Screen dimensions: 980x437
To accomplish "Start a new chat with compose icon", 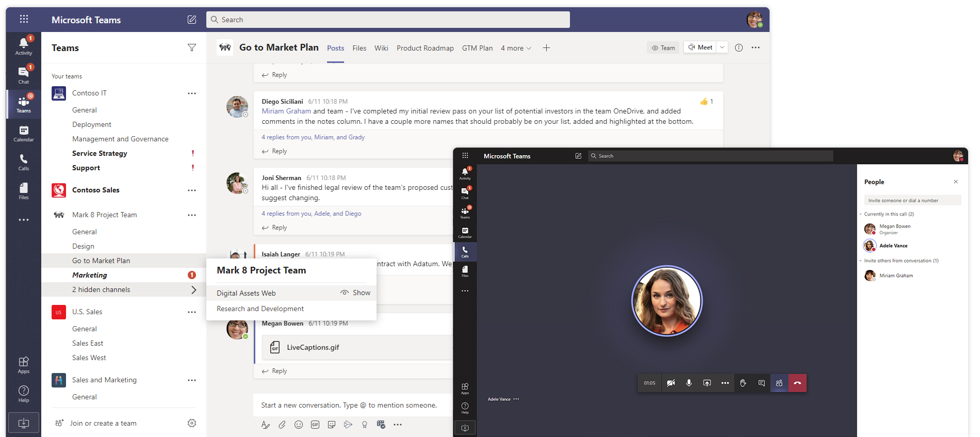I will click(192, 20).
